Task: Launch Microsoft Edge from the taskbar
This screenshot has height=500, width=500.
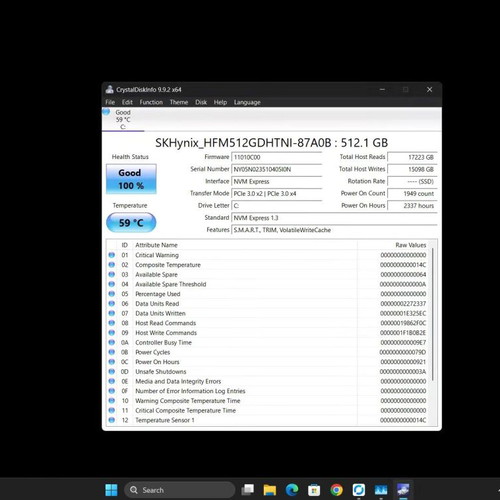Action: tap(292, 490)
